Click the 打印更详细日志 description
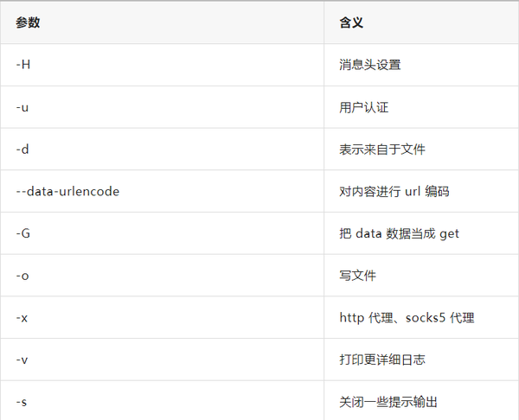 click(382, 360)
